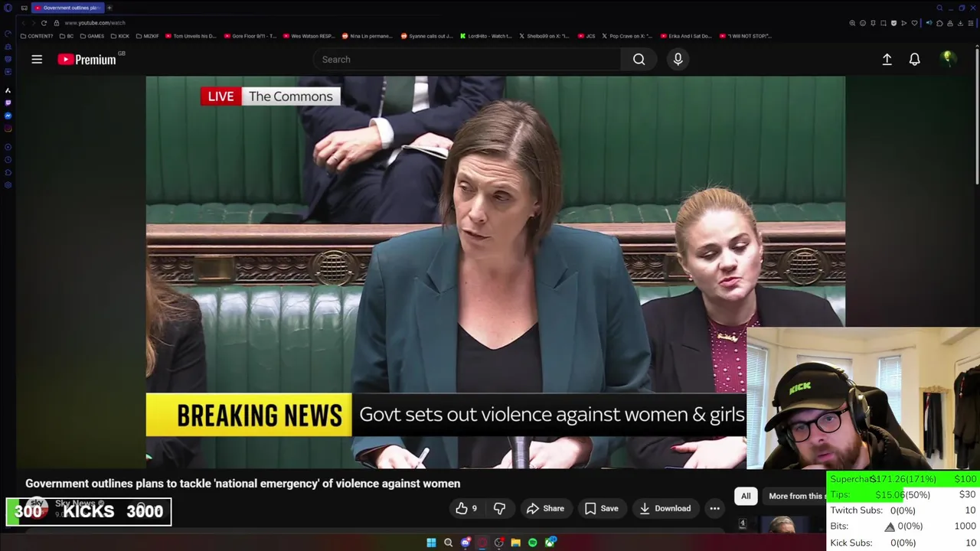
Task: Open 'Wes Watson RESP...' bookmark
Action: pyautogui.click(x=309, y=36)
